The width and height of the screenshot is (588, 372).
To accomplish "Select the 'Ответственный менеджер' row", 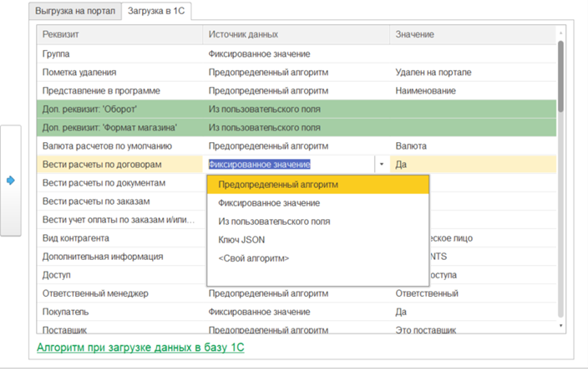I will coord(95,293).
